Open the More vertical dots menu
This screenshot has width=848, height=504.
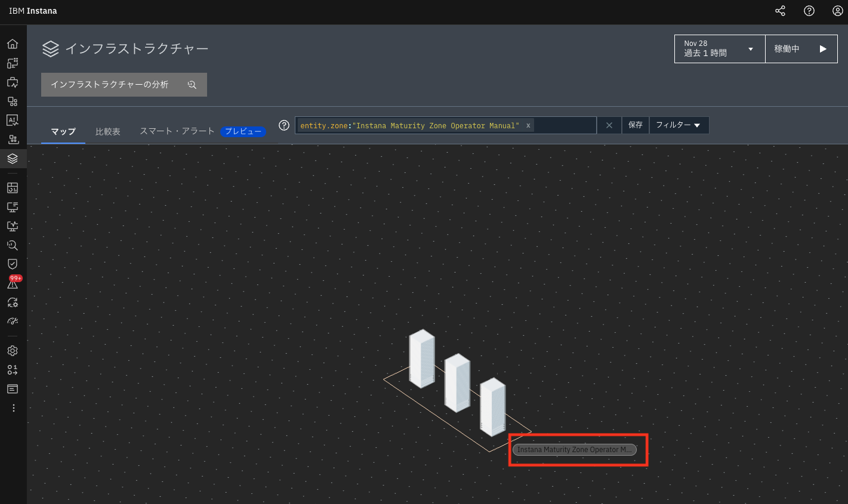point(13,408)
